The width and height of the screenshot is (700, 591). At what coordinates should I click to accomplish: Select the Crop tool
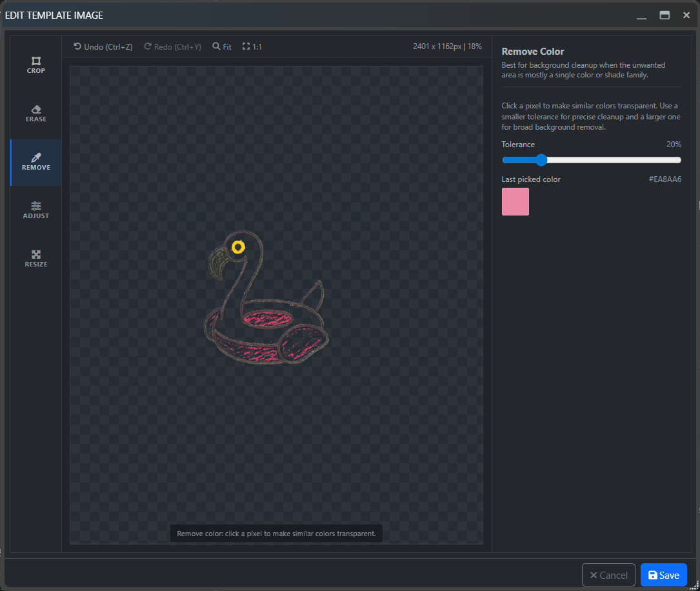36,65
